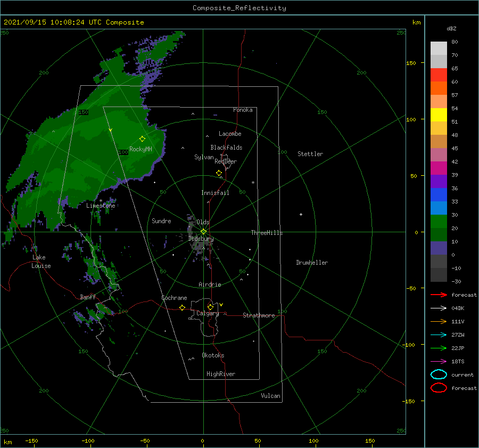Click the Sylvan label

coord(204,157)
